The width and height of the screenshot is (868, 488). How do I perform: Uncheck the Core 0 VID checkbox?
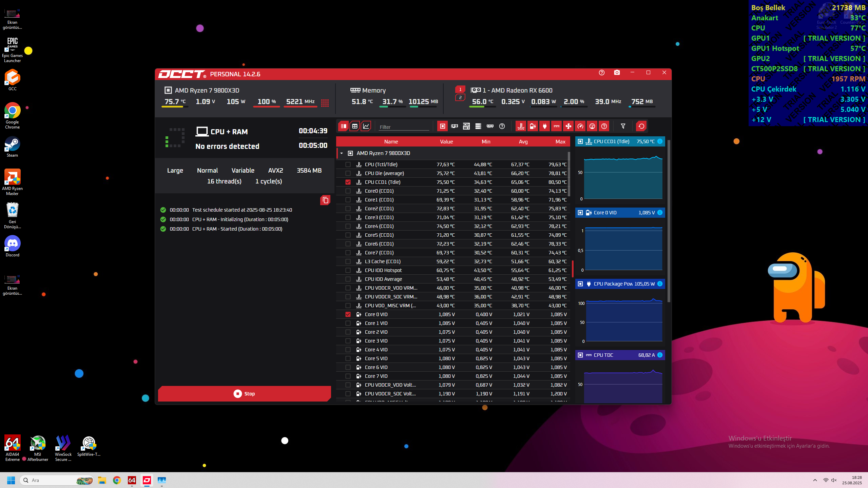click(x=348, y=314)
